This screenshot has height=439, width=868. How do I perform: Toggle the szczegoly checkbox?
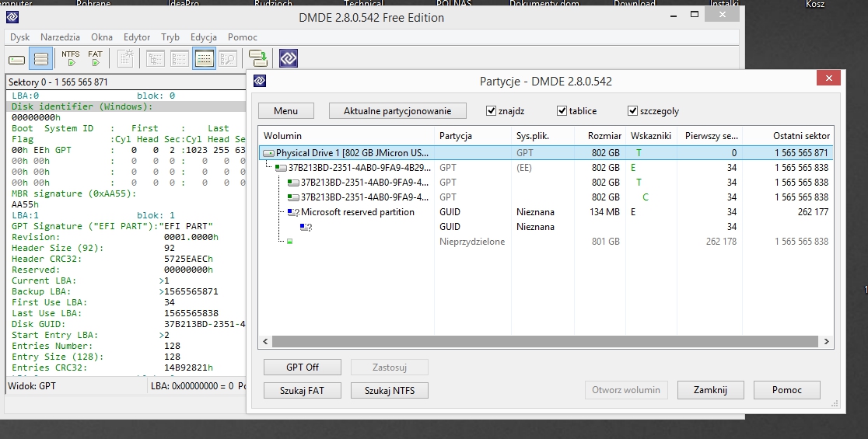tap(633, 110)
